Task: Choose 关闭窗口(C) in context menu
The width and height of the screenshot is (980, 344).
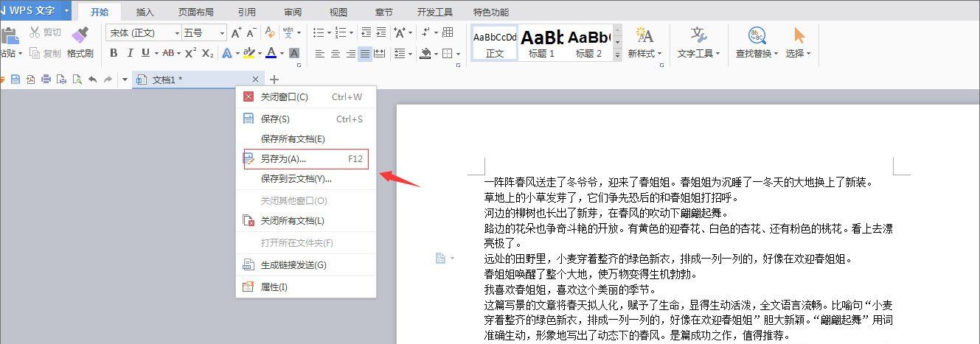Action: [x=305, y=96]
